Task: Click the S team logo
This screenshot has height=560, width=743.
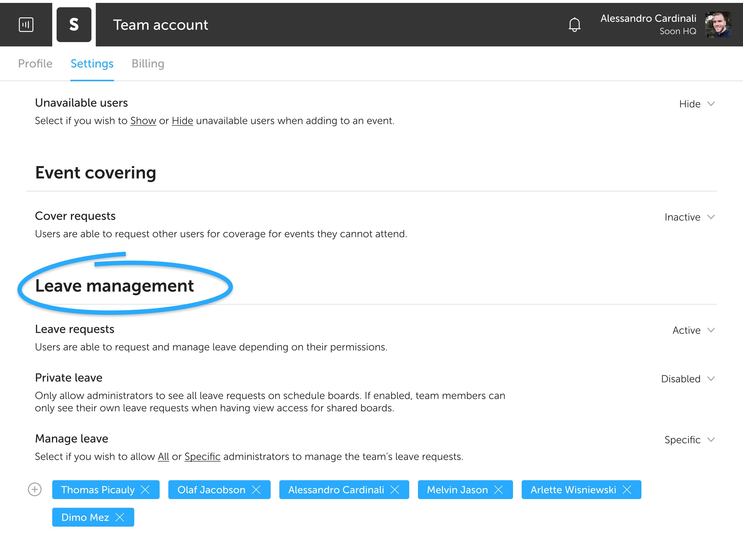Action: 74,25
